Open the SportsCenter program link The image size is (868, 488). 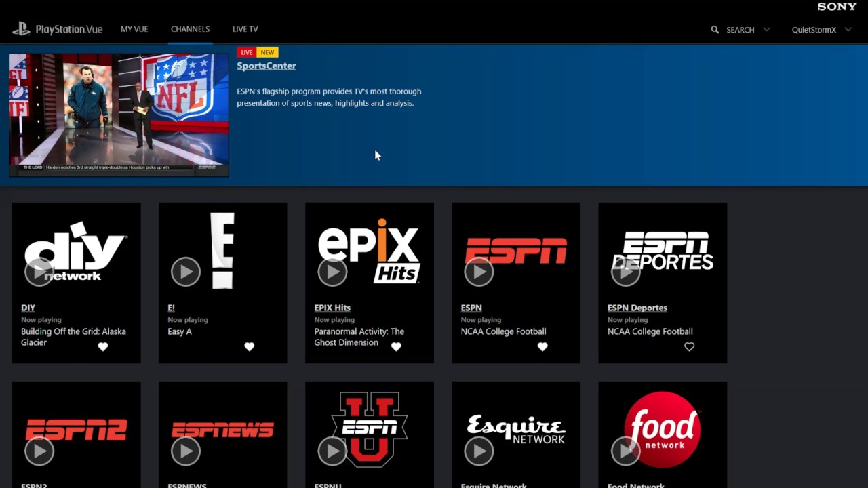click(267, 66)
